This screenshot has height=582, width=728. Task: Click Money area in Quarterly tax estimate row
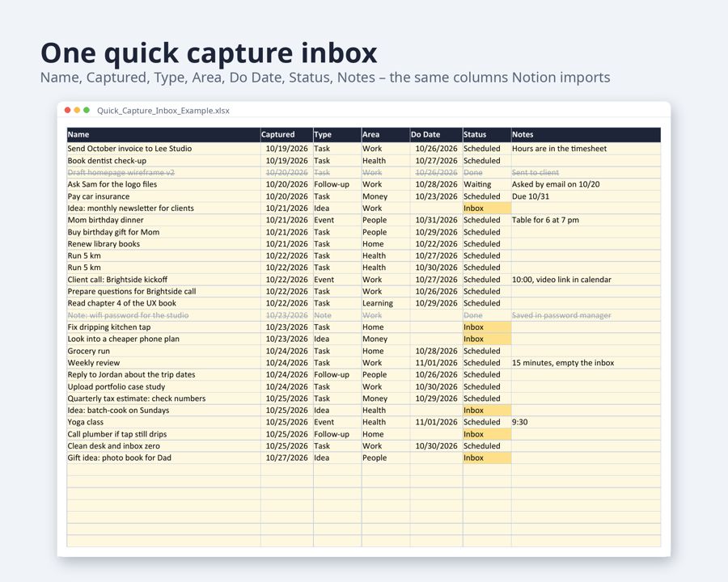click(x=386, y=399)
